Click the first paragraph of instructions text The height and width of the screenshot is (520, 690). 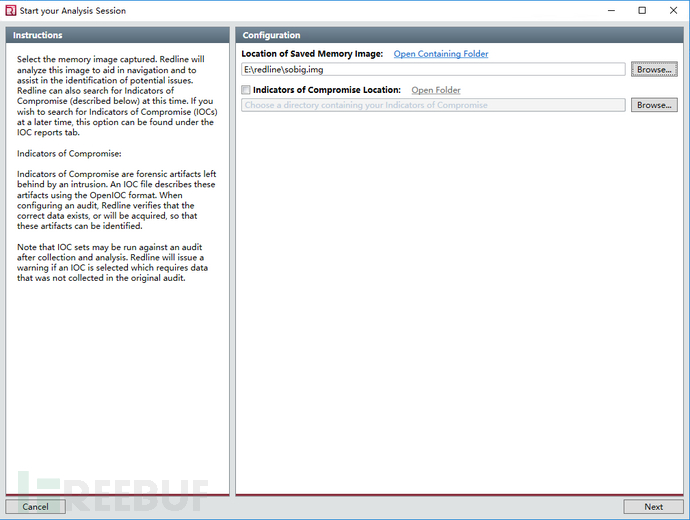[116, 96]
